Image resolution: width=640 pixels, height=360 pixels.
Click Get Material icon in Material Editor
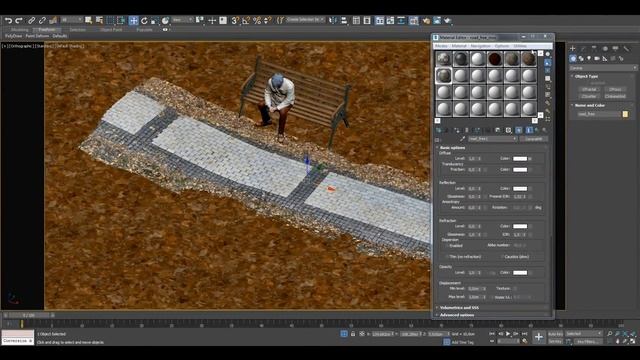(x=439, y=130)
